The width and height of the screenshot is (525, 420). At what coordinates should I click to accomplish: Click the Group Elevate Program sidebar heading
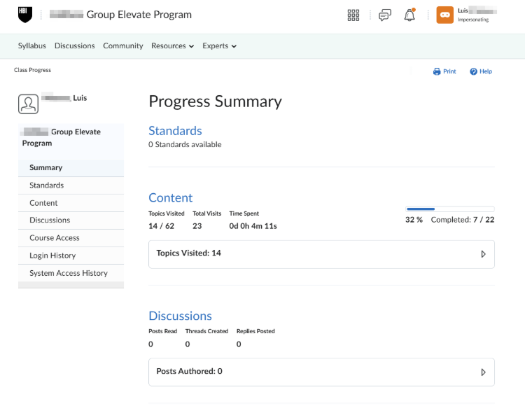(62, 138)
